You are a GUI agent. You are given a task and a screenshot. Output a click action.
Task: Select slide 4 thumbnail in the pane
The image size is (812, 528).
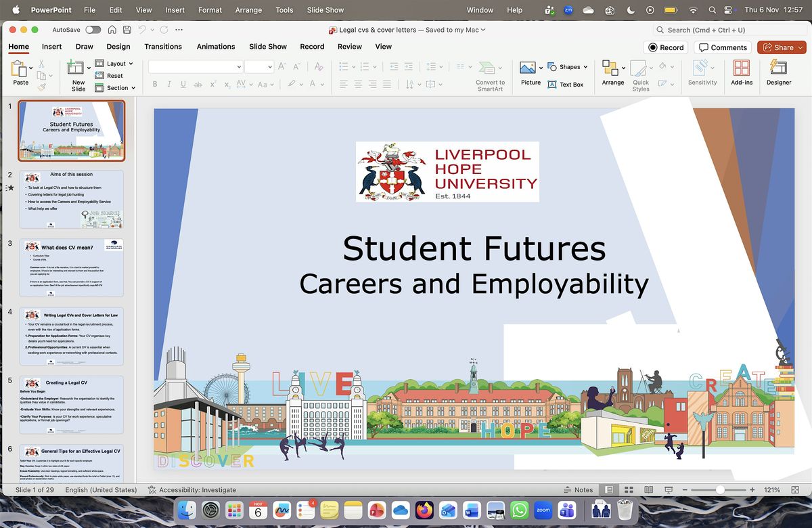pos(71,335)
